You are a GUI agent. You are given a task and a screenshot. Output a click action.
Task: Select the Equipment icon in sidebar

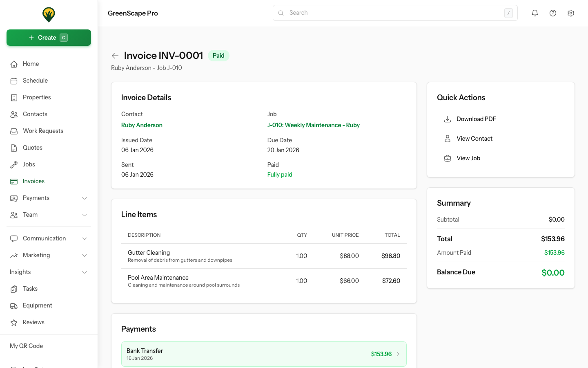pos(14,305)
